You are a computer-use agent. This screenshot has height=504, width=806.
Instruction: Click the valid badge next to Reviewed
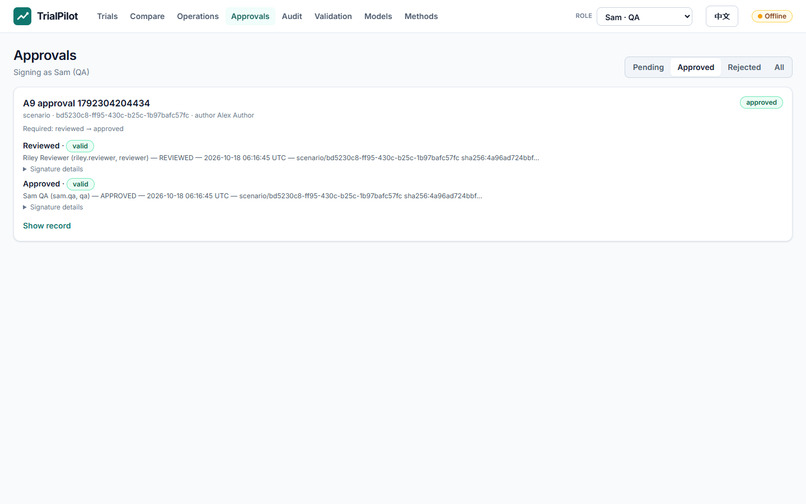pyautogui.click(x=80, y=146)
